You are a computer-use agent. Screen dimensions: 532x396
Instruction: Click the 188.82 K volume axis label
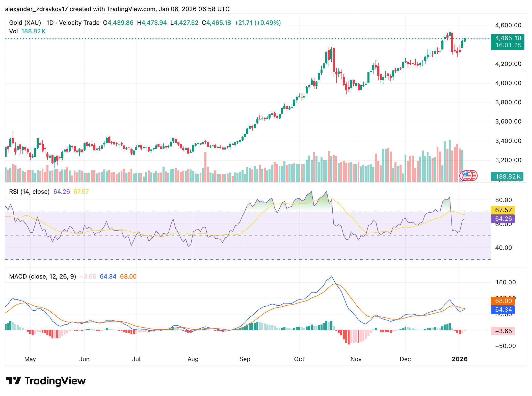tap(508, 177)
